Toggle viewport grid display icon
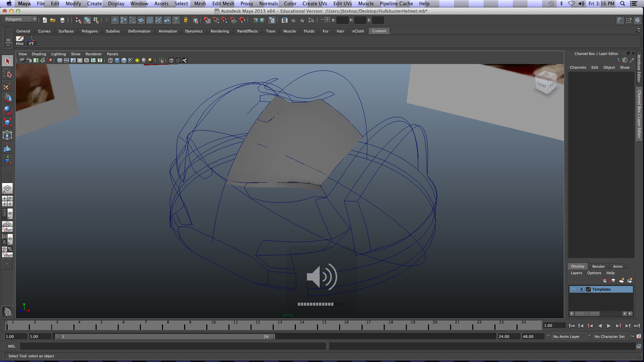644x362 pixels. (60, 60)
